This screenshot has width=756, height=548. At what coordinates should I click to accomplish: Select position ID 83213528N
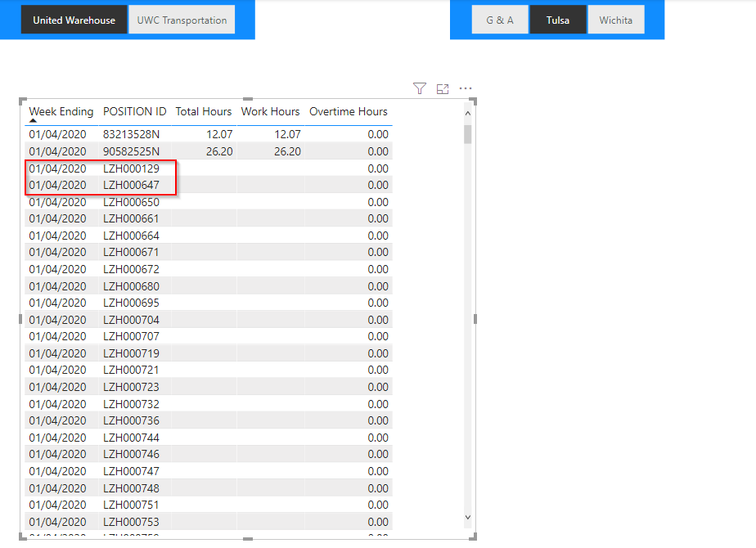(x=131, y=134)
